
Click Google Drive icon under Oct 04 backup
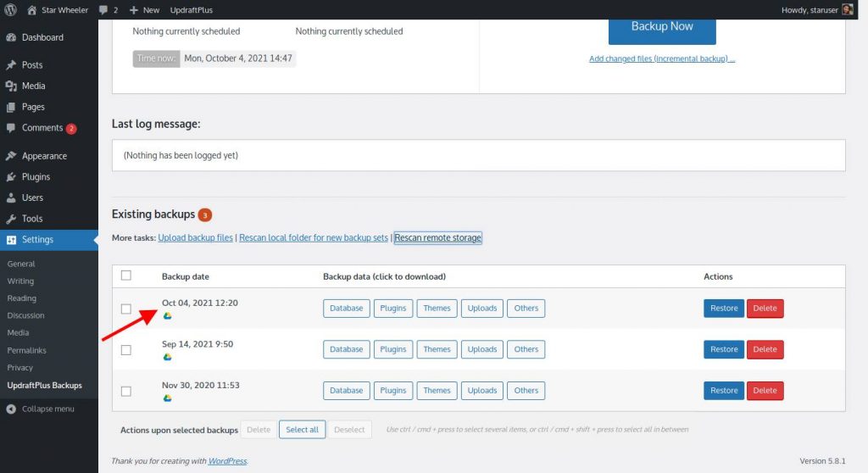point(167,315)
